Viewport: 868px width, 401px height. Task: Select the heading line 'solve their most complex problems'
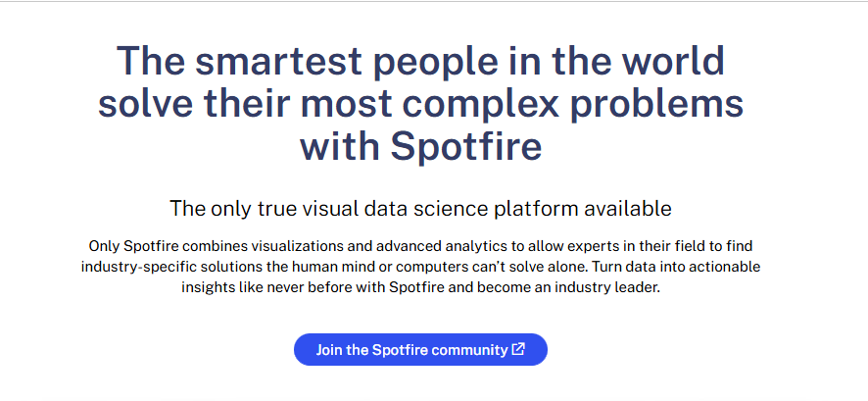point(420,103)
